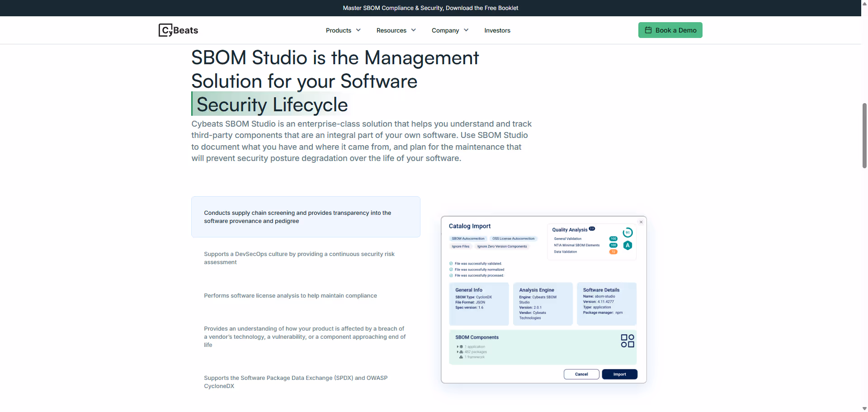Toggle the SBOM Autocorrection tag
Viewport: 868px width, 412px height.
pos(468,238)
